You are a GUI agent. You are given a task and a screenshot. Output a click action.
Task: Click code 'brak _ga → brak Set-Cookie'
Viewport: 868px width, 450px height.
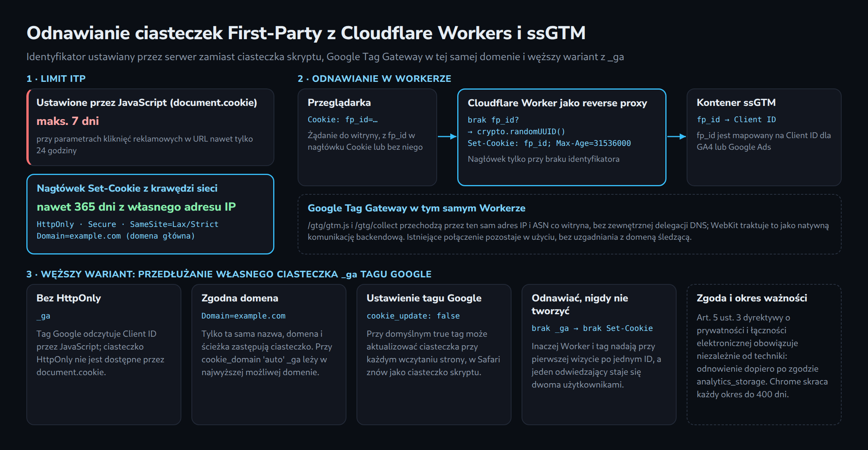pos(592,328)
